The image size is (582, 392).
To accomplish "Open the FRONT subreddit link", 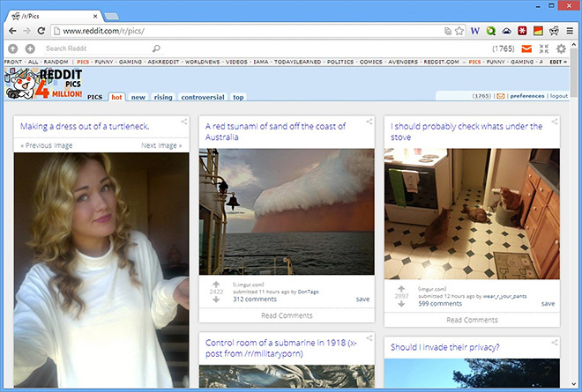I will (x=13, y=62).
